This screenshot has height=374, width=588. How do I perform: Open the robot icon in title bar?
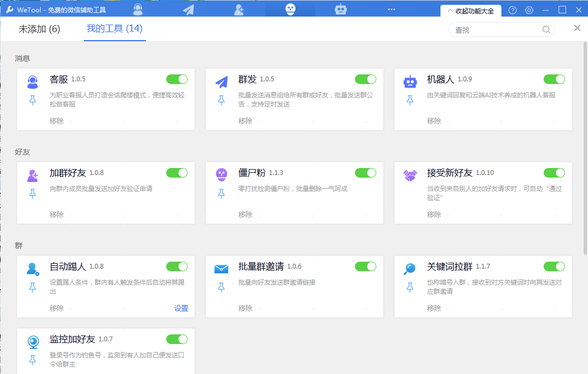tap(341, 9)
